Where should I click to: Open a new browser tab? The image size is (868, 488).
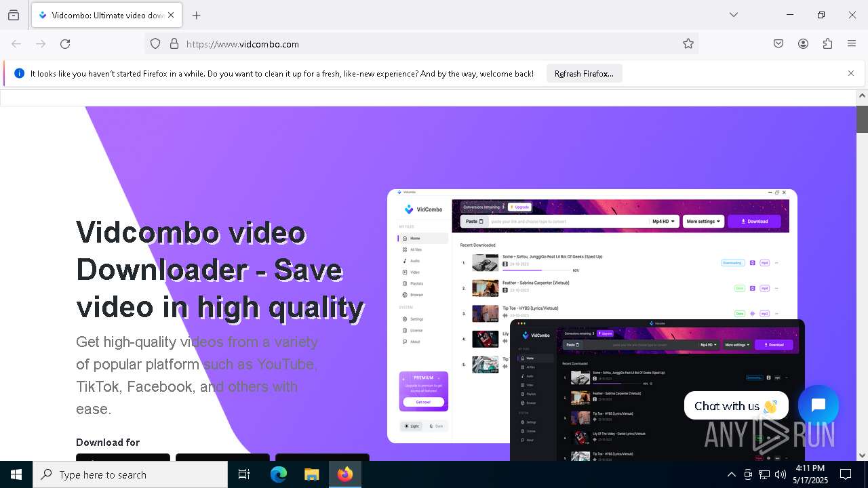pos(197,15)
